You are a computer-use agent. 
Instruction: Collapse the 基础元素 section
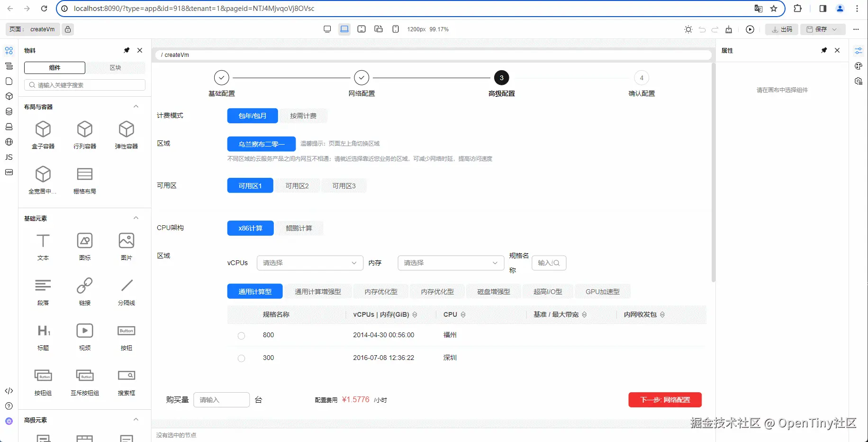coord(136,218)
